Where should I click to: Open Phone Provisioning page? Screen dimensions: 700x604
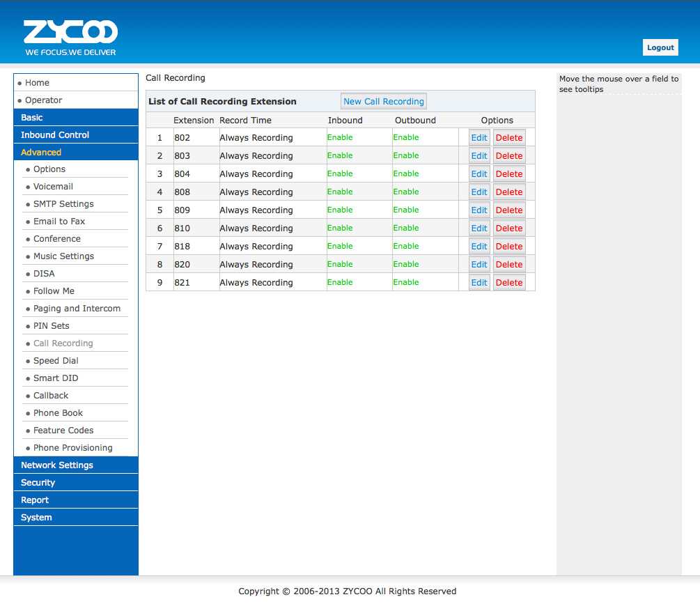click(x=72, y=448)
